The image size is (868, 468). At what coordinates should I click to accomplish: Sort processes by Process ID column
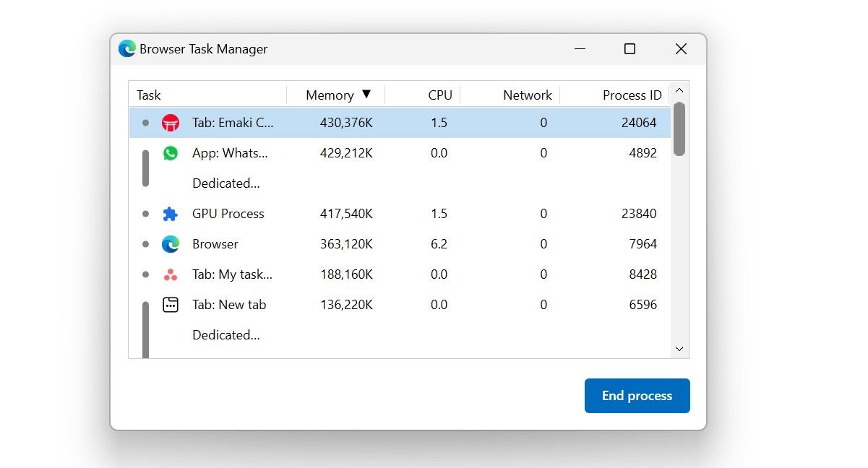(x=632, y=94)
